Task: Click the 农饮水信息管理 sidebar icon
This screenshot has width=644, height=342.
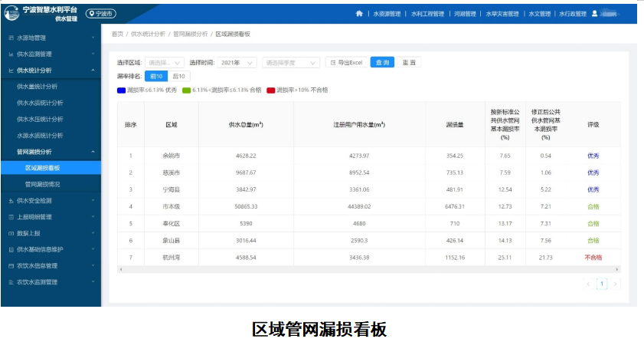Action: coord(10,265)
